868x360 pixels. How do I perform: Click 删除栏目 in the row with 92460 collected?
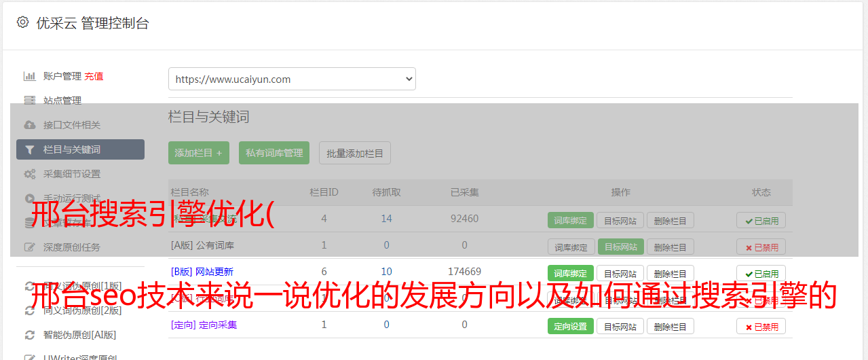point(670,220)
